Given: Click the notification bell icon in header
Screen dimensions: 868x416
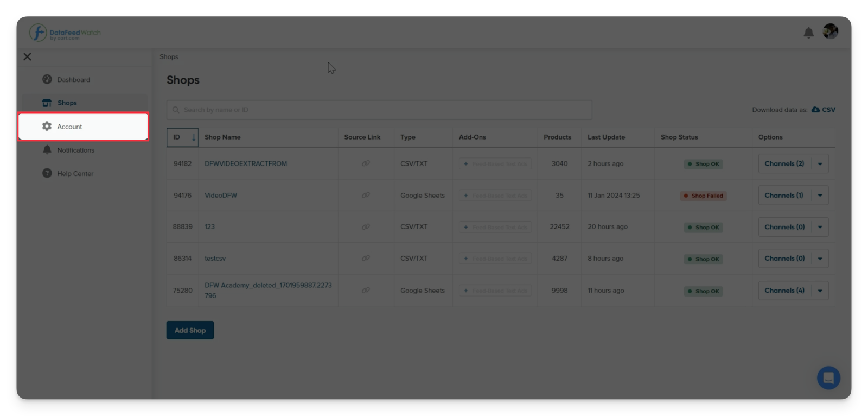Looking at the screenshot, I should click(x=808, y=33).
